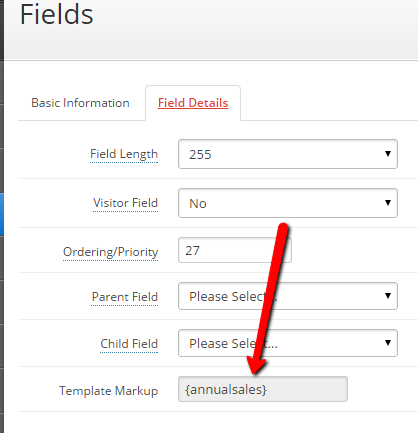Click the Ordering/Priority help label
Viewport: 418px width, 433px height.
point(110,252)
